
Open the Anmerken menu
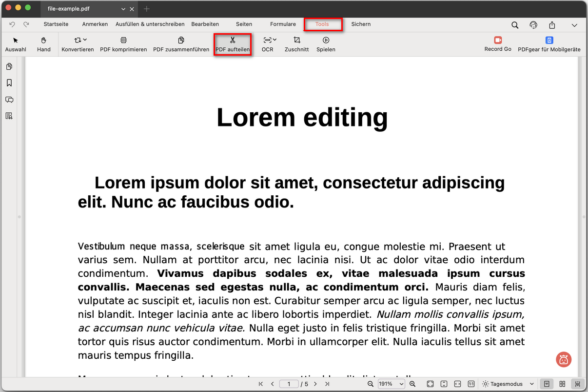click(x=95, y=24)
